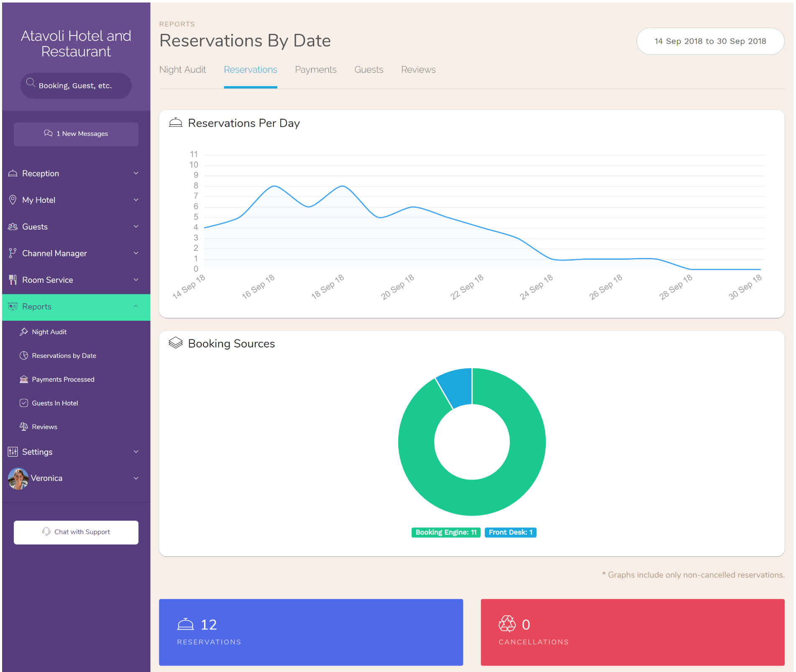The height and width of the screenshot is (672, 796).
Task: Open Night Audit in sidebar submenu
Action: [49, 332]
